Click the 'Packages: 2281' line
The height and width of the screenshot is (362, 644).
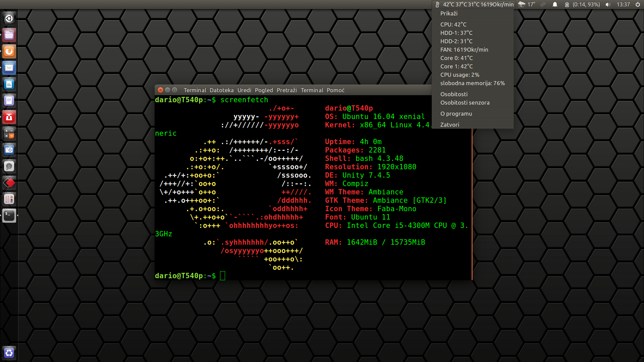[x=355, y=150]
